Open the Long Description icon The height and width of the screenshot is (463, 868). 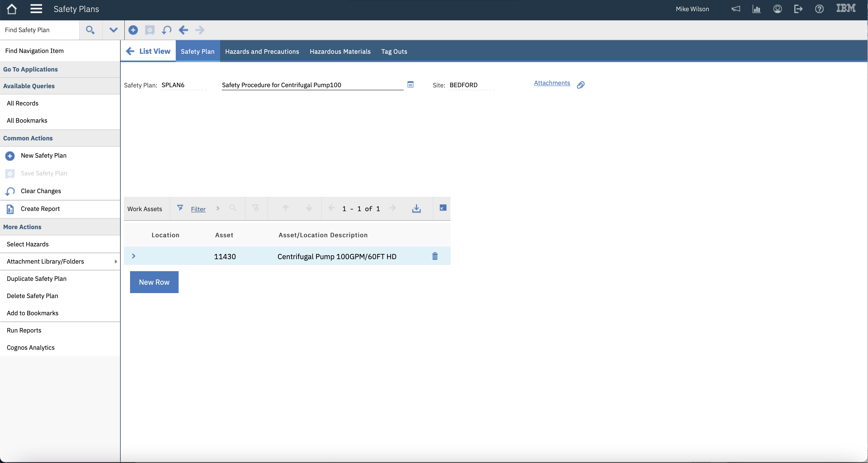[410, 85]
